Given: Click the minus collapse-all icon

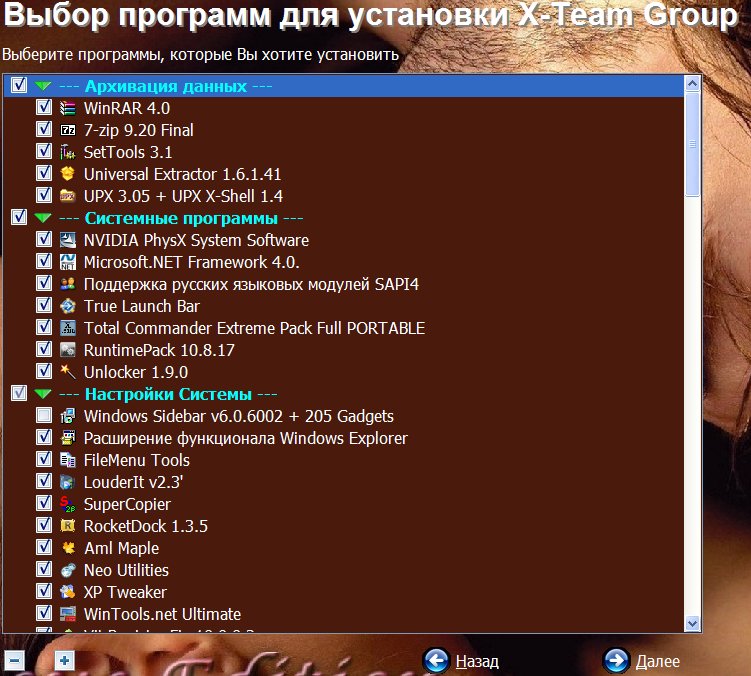Looking at the screenshot, I should (x=14, y=661).
